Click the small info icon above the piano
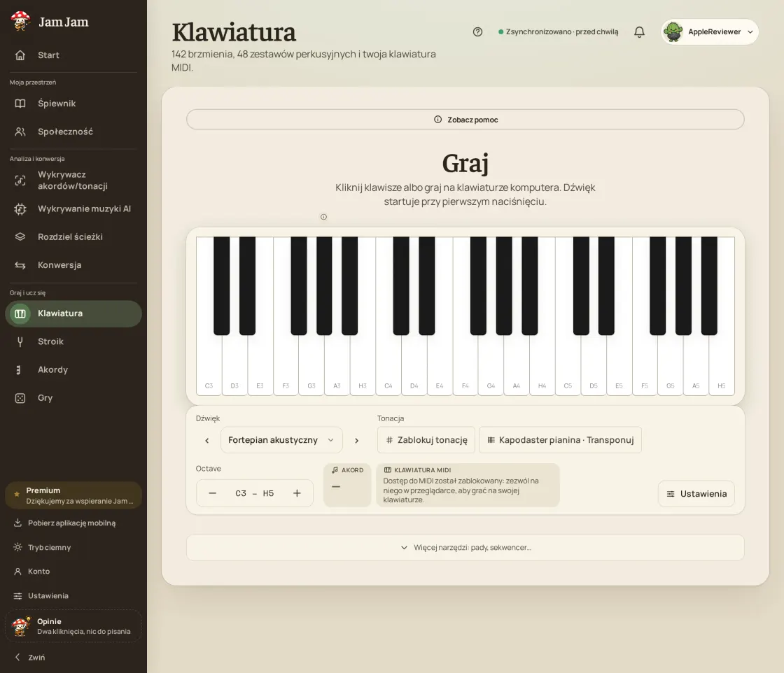 [323, 217]
